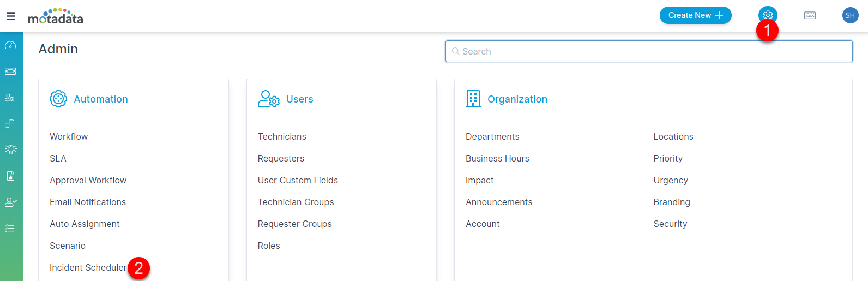Click the Automation section icon
The height and width of the screenshot is (281, 868).
click(58, 99)
